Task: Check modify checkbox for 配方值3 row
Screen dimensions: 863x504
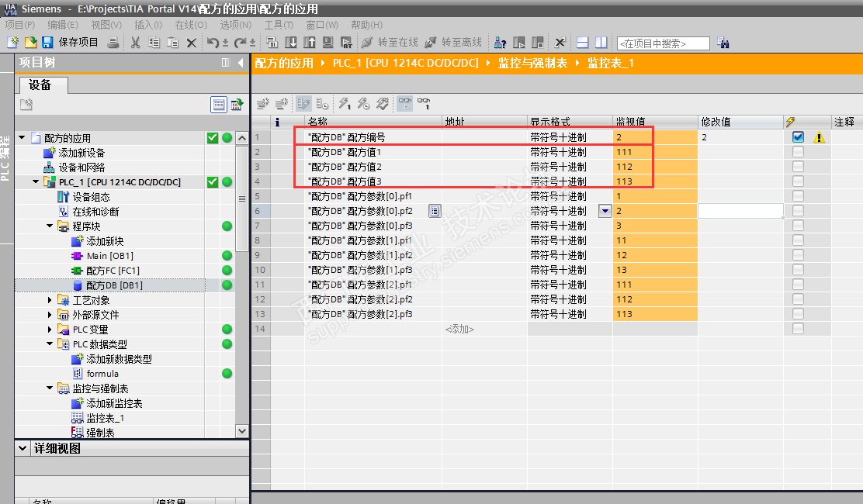Action: [798, 181]
